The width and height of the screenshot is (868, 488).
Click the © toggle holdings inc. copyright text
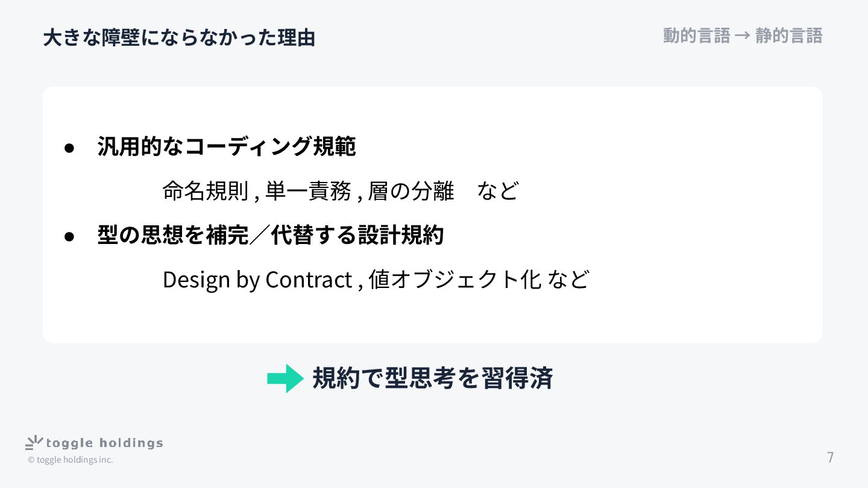pyautogui.click(x=70, y=460)
